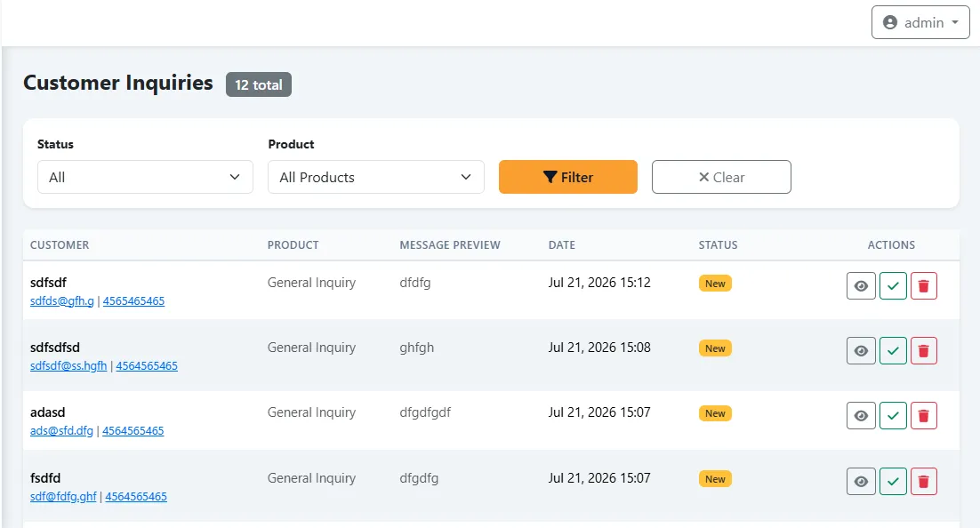This screenshot has height=528, width=980.
Task: Mark sdfsdf inquiry as resolved
Action: (893, 286)
